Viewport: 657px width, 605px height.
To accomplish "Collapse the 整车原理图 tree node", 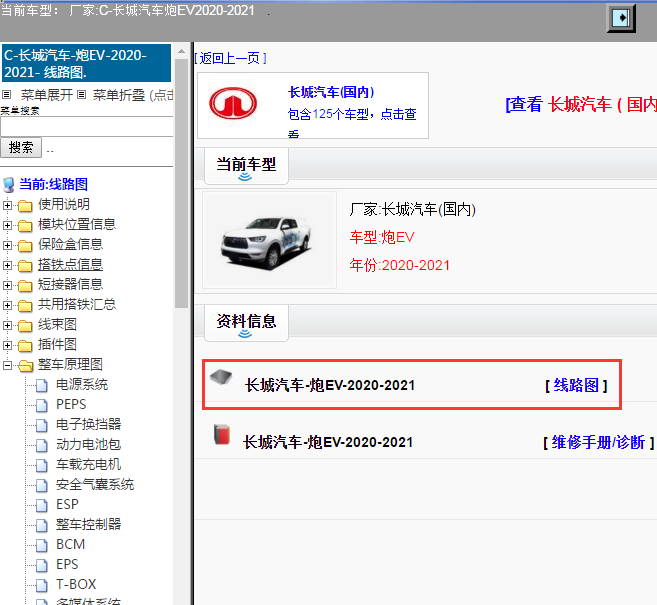I will pyautogui.click(x=8, y=365).
